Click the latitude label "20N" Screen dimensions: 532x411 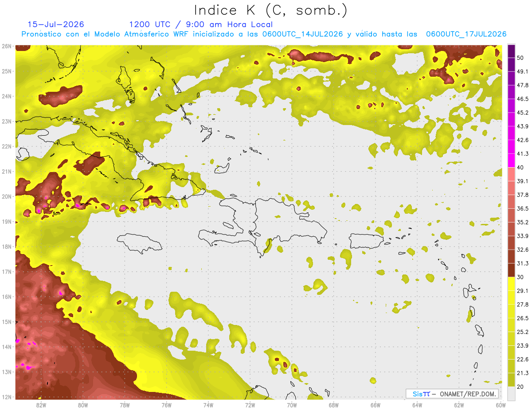(7, 196)
